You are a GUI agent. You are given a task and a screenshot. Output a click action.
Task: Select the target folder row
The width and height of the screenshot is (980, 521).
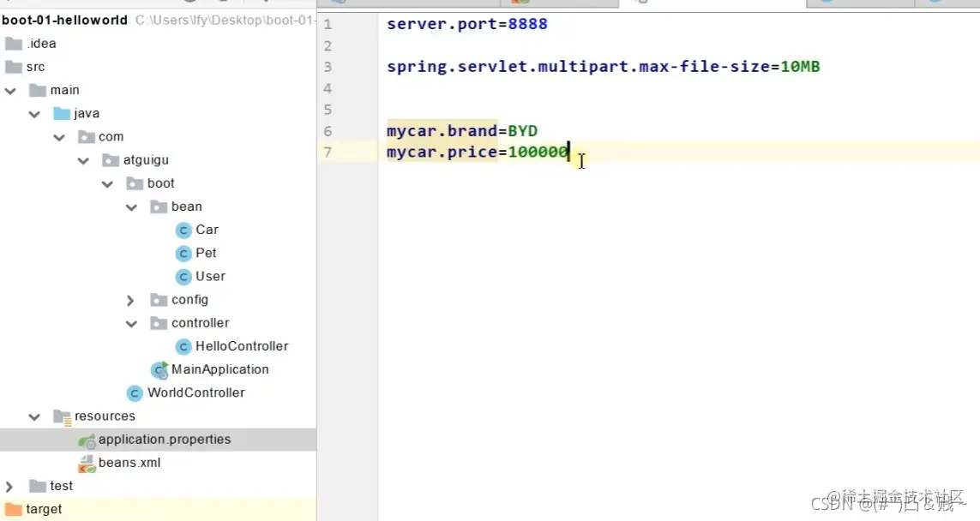point(158,509)
